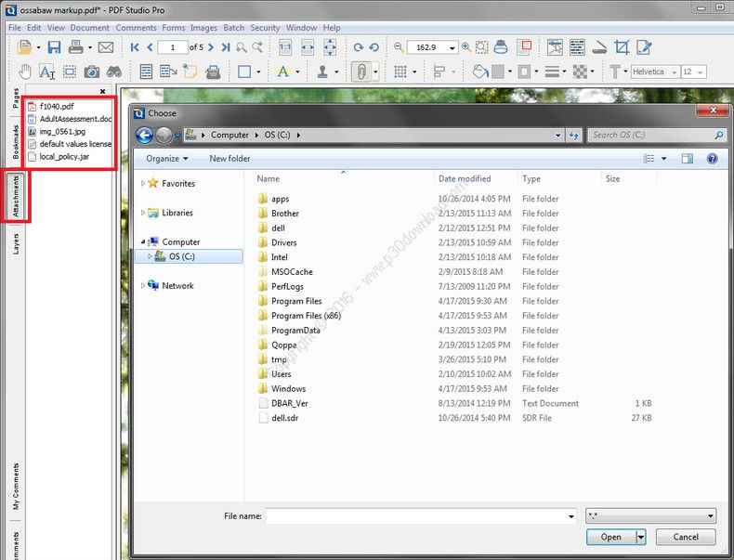Sort by the Date modified column

coord(465,178)
